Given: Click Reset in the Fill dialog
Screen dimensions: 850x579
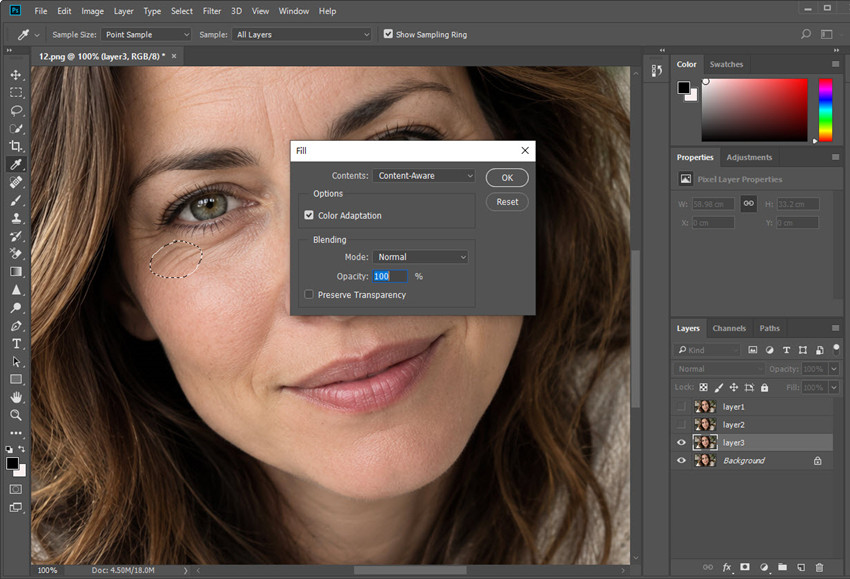Looking at the screenshot, I should click(507, 202).
